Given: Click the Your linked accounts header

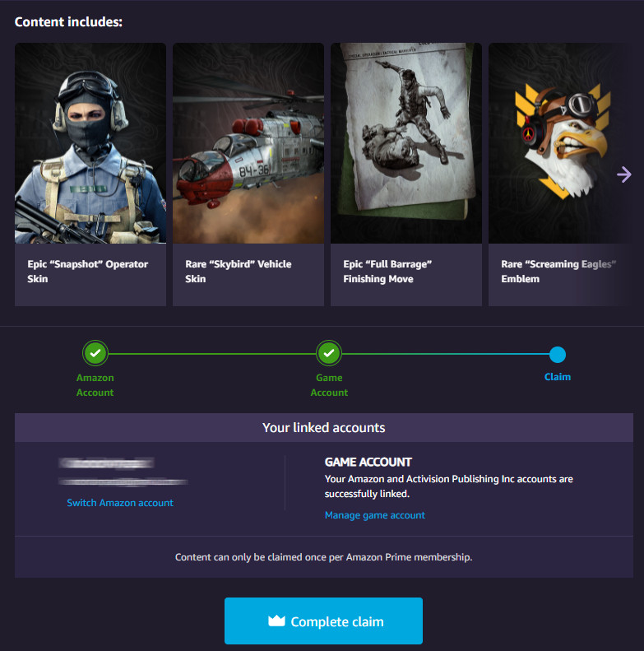Looking at the screenshot, I should click(324, 428).
